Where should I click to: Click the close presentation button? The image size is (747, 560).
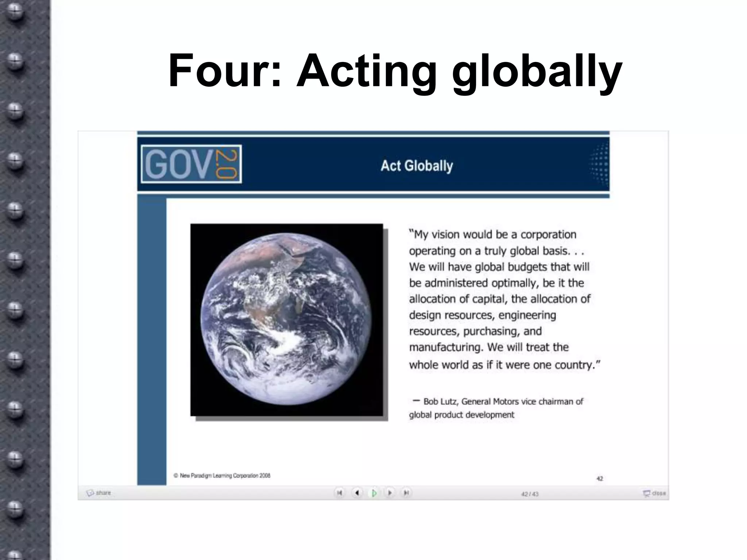655,493
